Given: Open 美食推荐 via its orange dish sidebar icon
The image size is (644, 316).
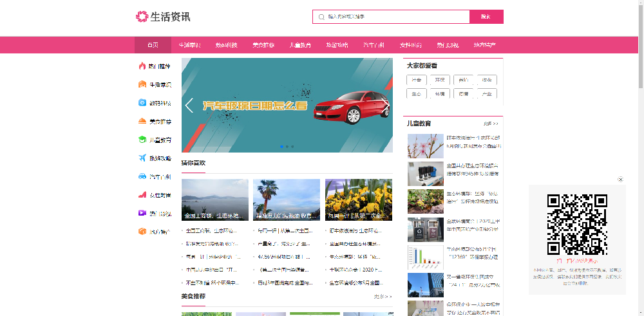Looking at the screenshot, I should pos(142,121).
